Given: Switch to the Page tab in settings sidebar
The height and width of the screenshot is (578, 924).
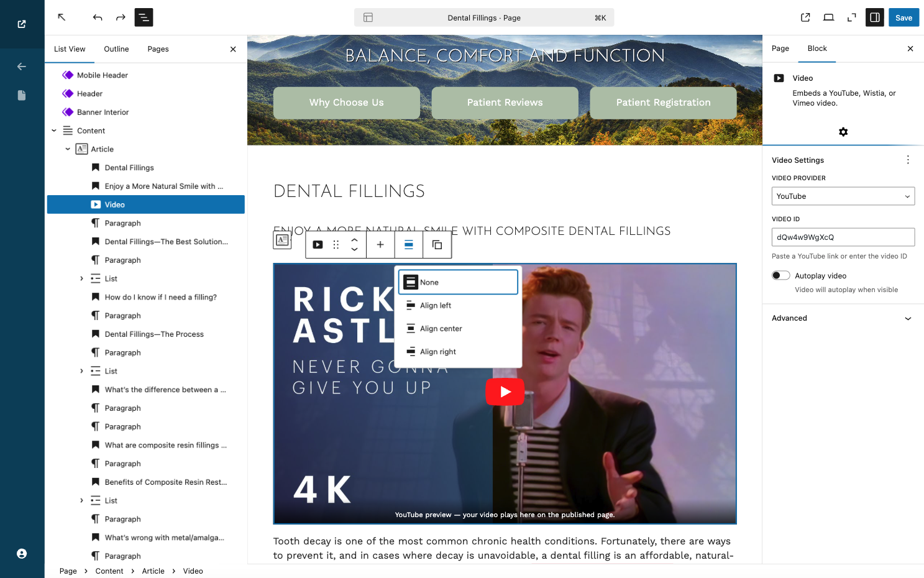Looking at the screenshot, I should 780,48.
